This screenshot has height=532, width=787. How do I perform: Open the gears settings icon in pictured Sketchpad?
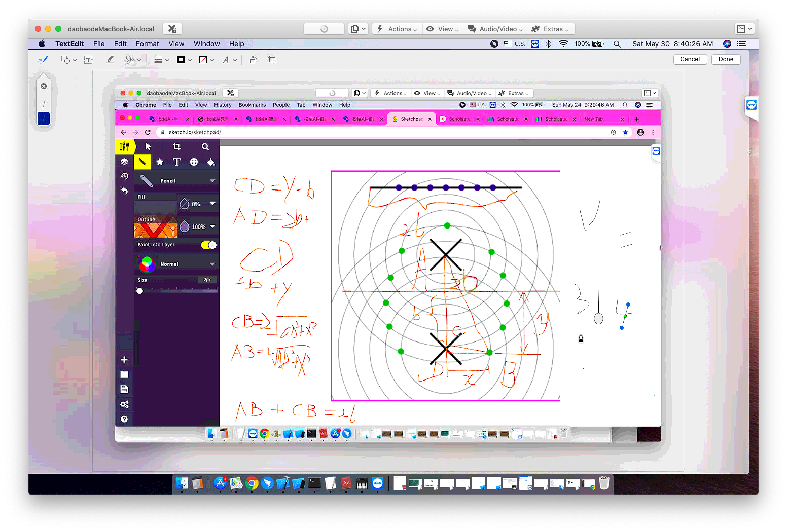pyautogui.click(x=124, y=404)
